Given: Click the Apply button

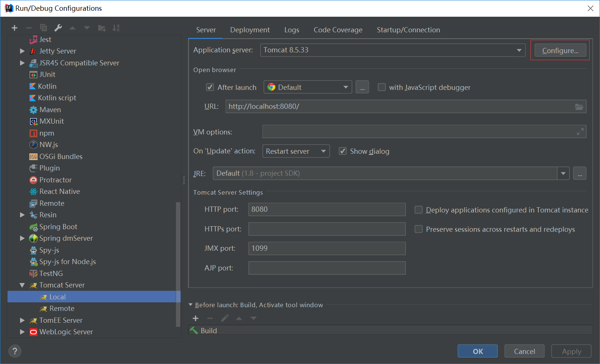Looking at the screenshot, I should [x=571, y=351].
